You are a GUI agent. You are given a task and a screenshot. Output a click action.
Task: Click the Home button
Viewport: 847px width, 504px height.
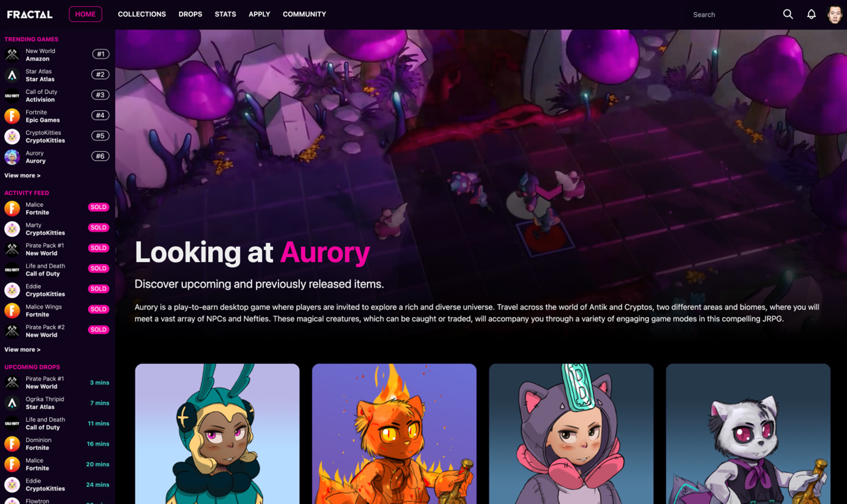[85, 14]
